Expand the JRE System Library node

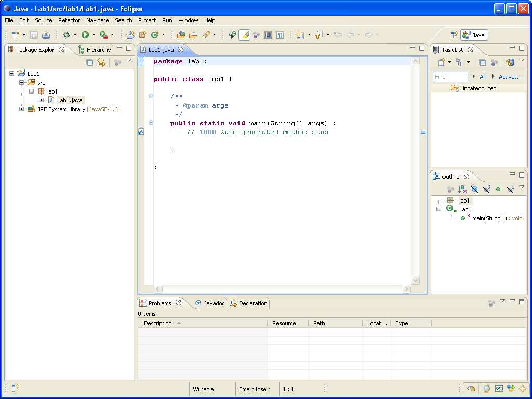click(x=21, y=109)
